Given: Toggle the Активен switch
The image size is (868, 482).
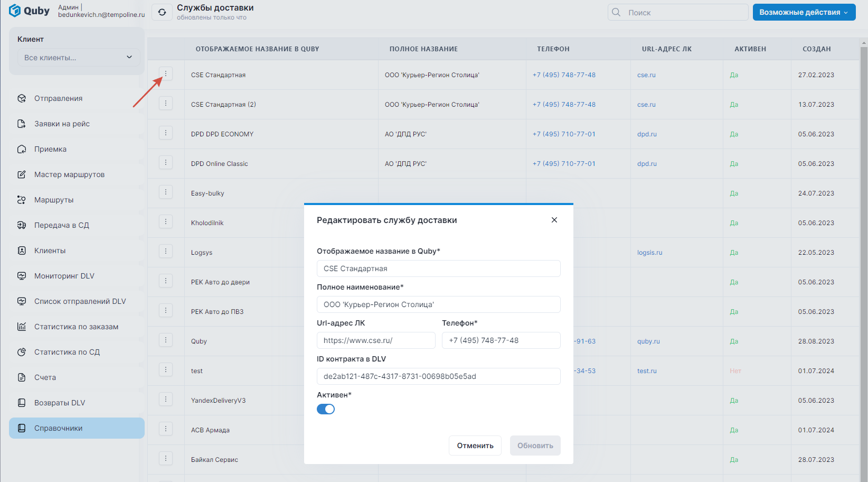Looking at the screenshot, I should coord(326,409).
